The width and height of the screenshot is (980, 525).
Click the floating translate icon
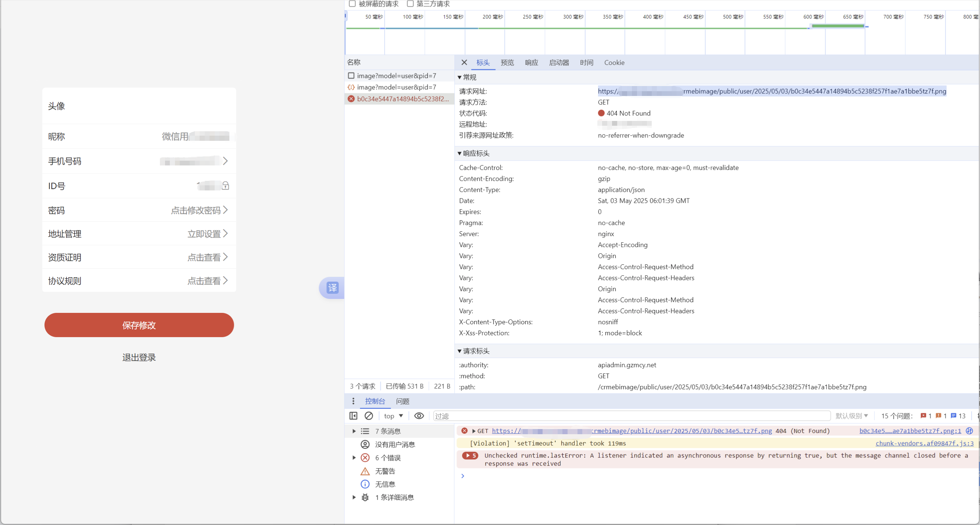(x=333, y=287)
